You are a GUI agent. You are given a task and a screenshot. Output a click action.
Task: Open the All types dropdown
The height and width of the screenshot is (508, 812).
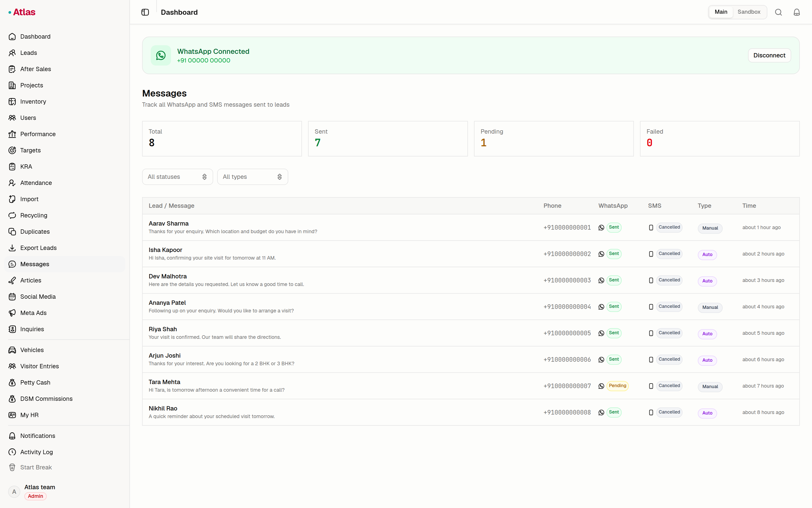tap(253, 177)
